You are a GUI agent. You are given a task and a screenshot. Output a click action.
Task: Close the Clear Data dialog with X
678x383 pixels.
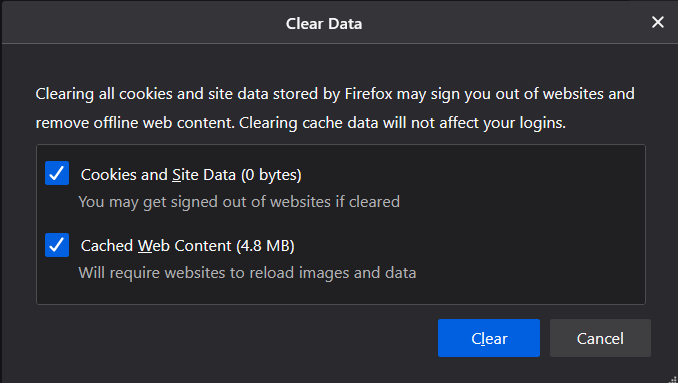(658, 22)
